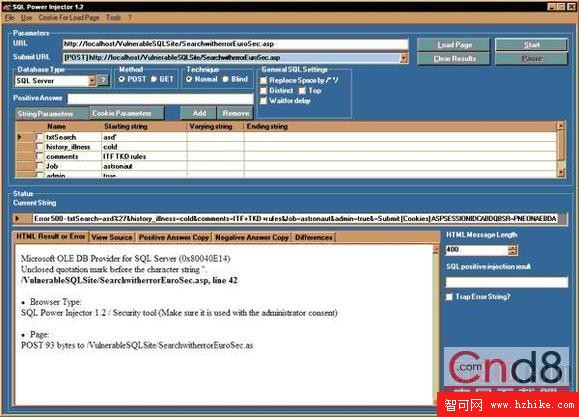Enable the Waitfor delay checkbox
The width and height of the screenshot is (579, 417).
click(264, 101)
